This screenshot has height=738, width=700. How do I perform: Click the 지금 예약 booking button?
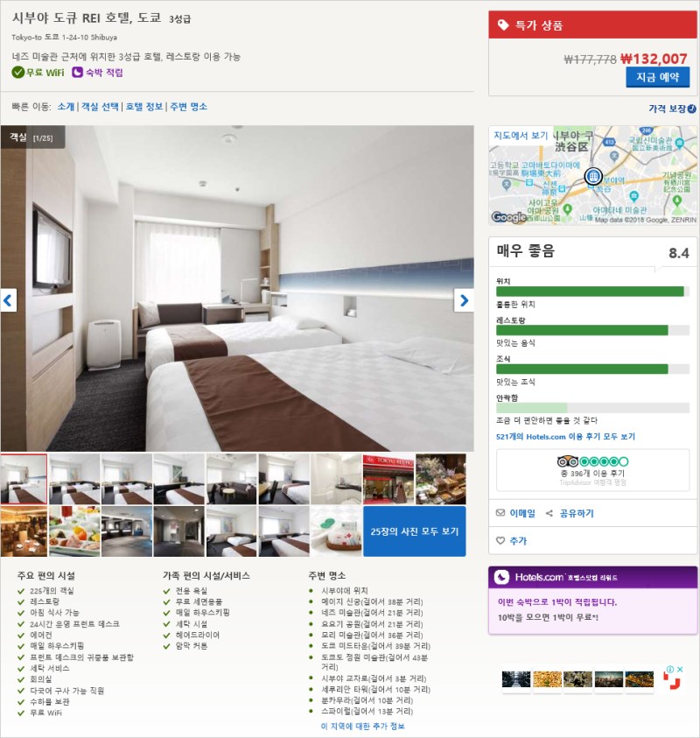[658, 77]
